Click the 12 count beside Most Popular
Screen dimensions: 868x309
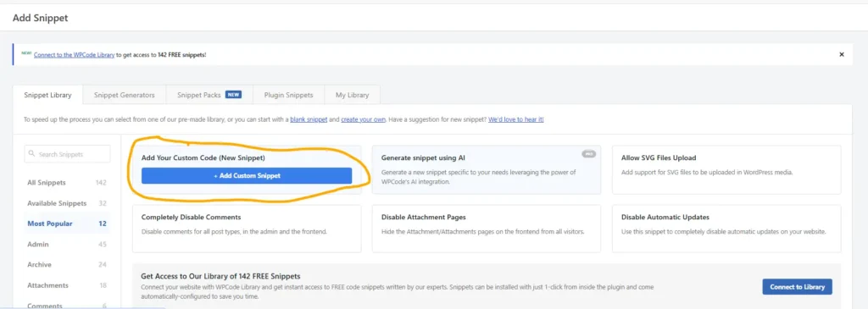click(103, 223)
